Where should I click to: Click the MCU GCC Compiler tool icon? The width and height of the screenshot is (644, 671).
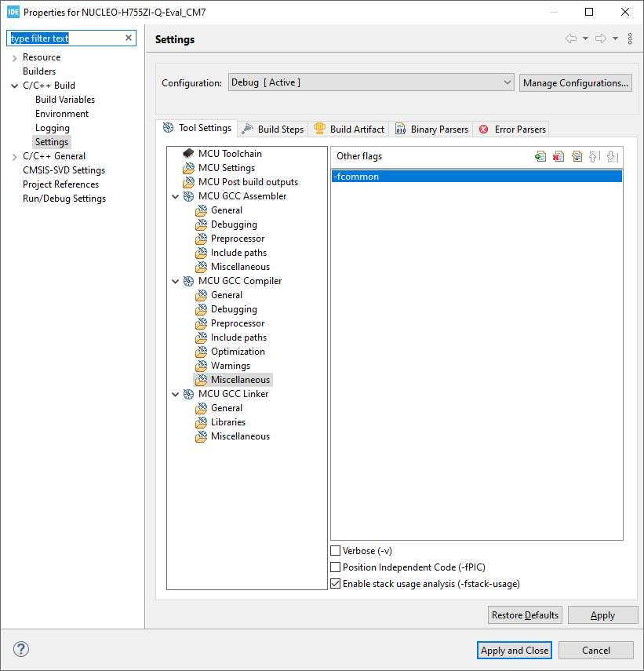coord(188,281)
